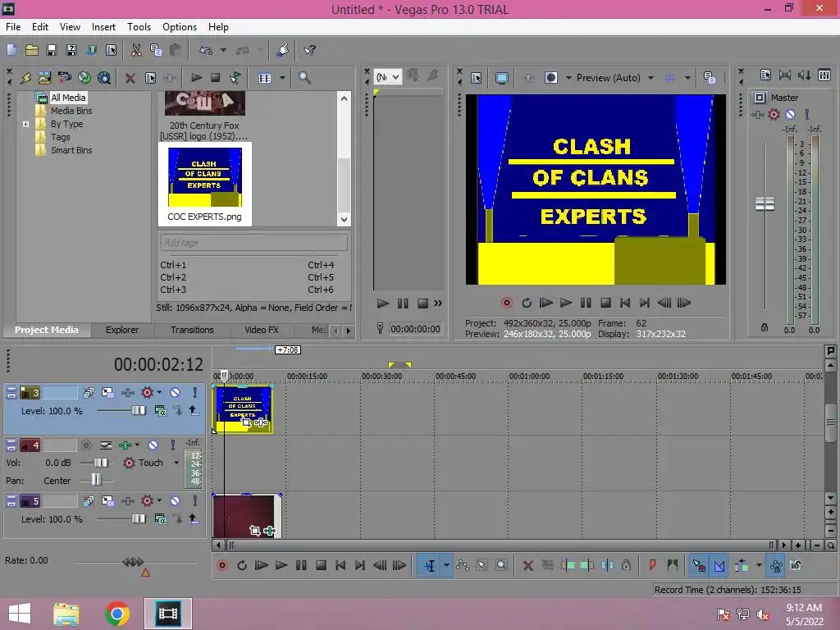840x630 pixels.
Task: Insert a marker with the flag icon
Action: [652, 565]
